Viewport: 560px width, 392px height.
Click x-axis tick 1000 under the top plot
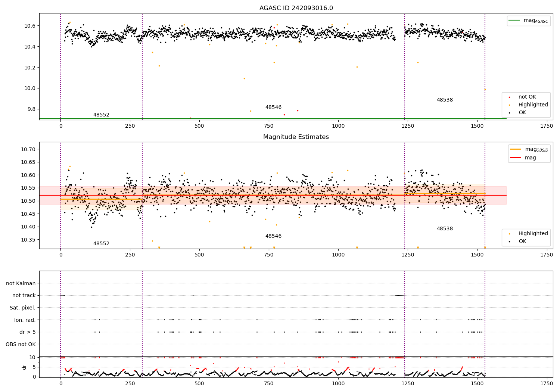(338, 126)
